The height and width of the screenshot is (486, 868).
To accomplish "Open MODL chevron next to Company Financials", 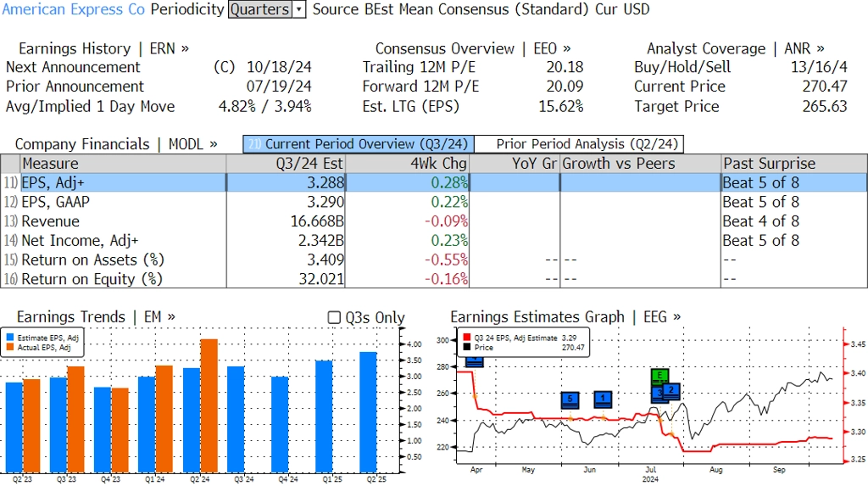I will coord(213,144).
